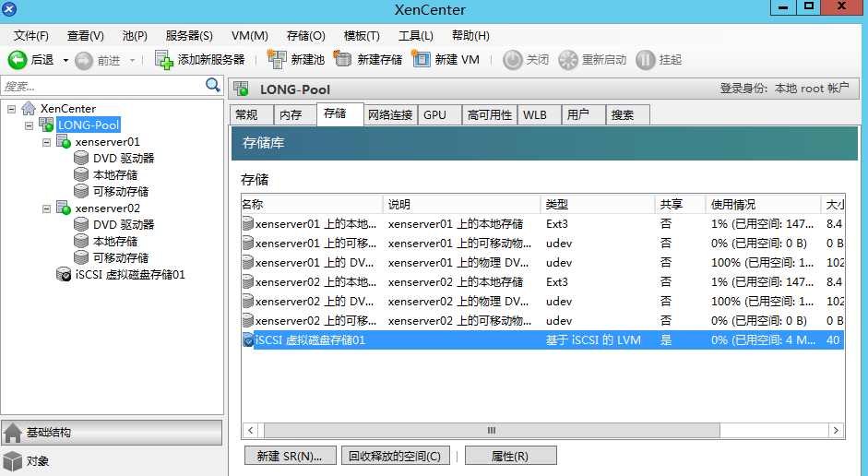Open the 存储(O) menu
This screenshot has width=868, height=476.
(x=306, y=36)
